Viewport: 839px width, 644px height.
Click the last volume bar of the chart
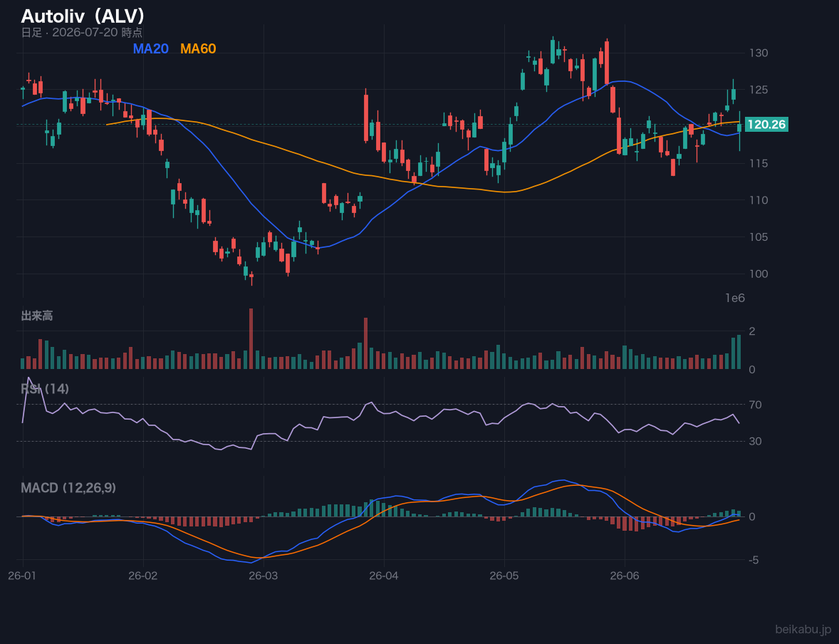(739, 352)
